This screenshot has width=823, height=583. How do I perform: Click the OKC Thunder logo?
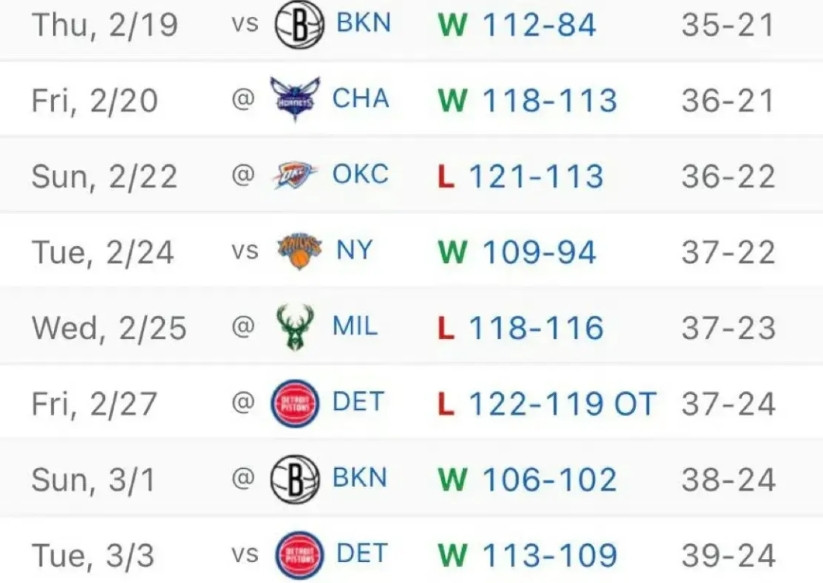coord(295,176)
